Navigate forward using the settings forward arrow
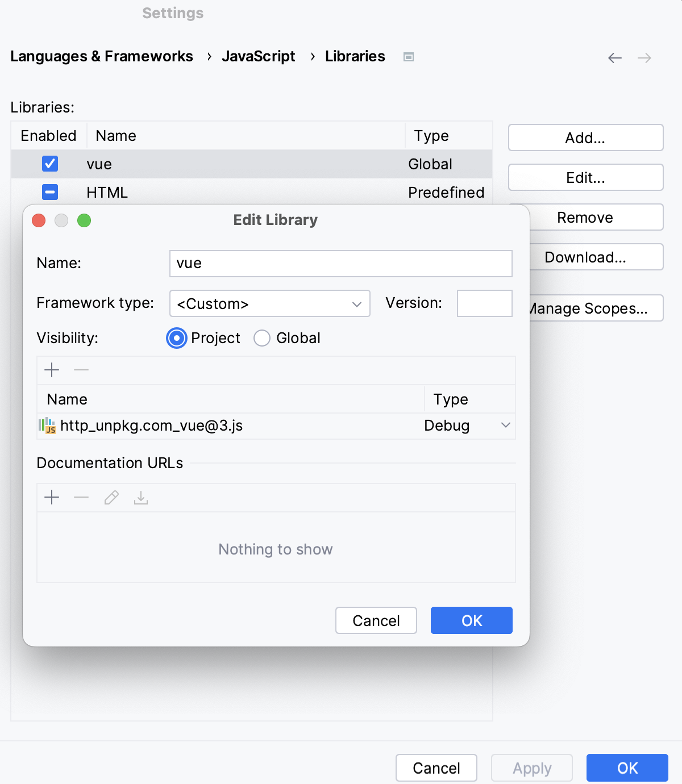 (644, 57)
